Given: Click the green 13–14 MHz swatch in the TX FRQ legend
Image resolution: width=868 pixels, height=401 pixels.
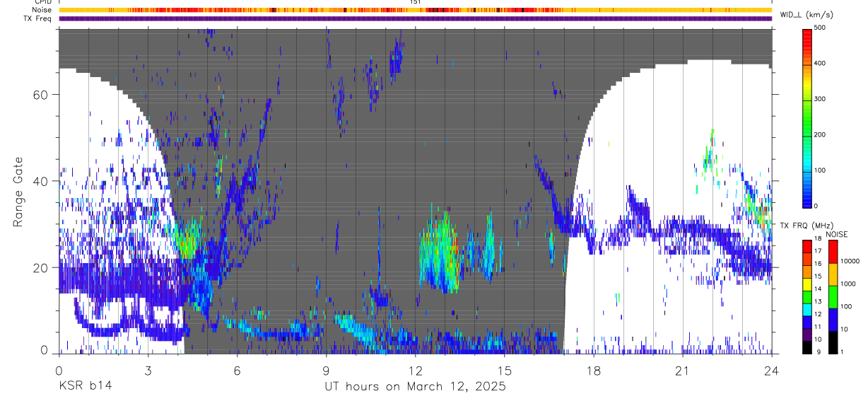Looking at the screenshot, I should (808, 296).
